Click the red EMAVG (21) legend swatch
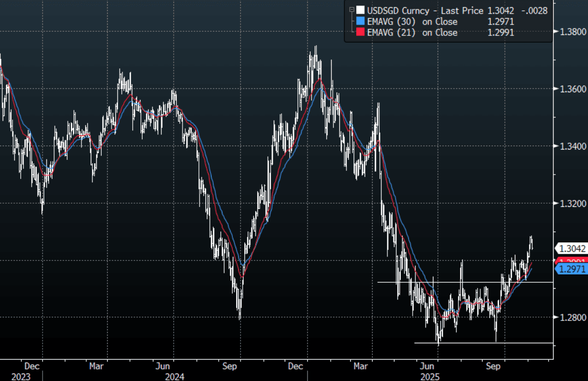 pyautogui.click(x=360, y=33)
